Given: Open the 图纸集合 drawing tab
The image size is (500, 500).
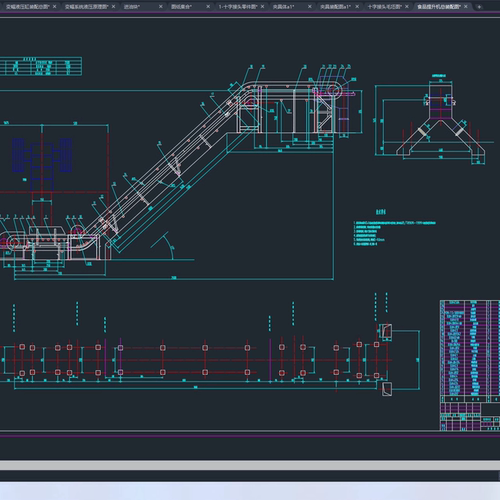Looking at the screenshot, I should coord(181,7).
